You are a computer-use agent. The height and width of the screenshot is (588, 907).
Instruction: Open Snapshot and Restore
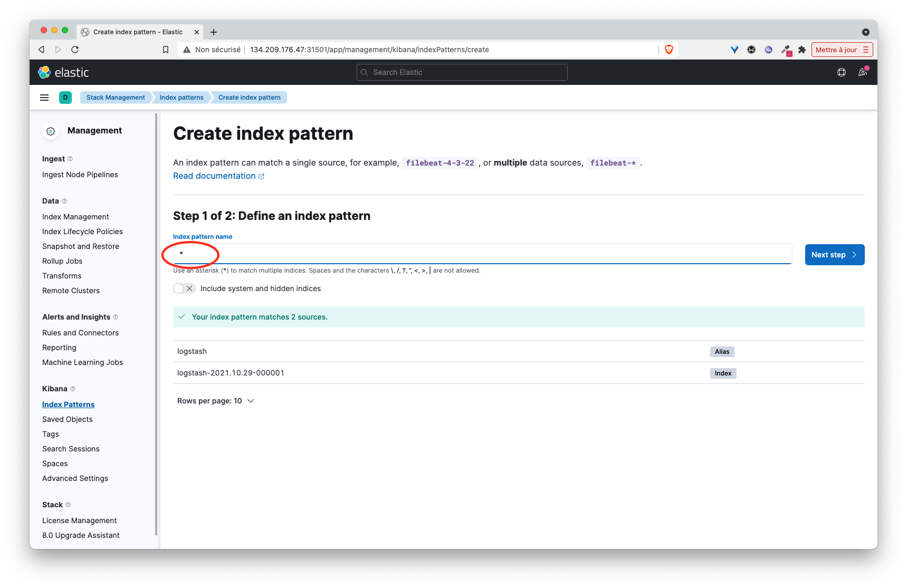(x=81, y=246)
